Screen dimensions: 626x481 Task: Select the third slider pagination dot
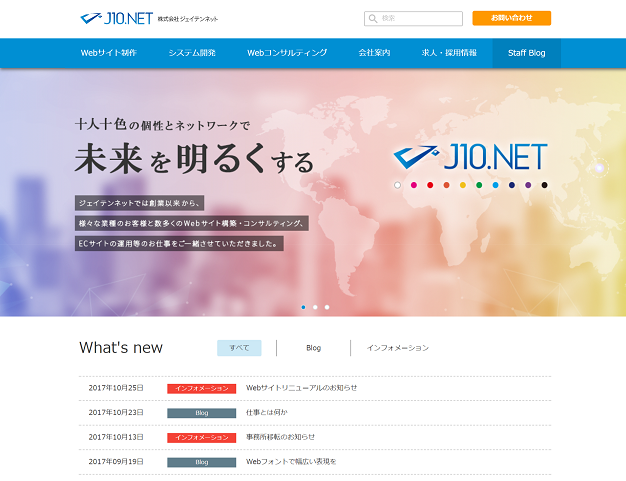click(327, 307)
